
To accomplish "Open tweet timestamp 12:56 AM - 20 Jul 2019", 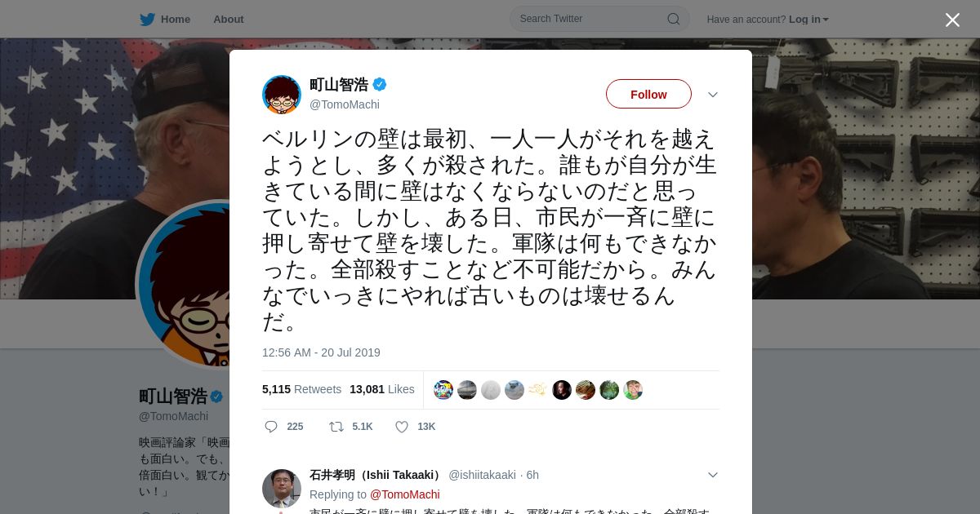I will (321, 352).
